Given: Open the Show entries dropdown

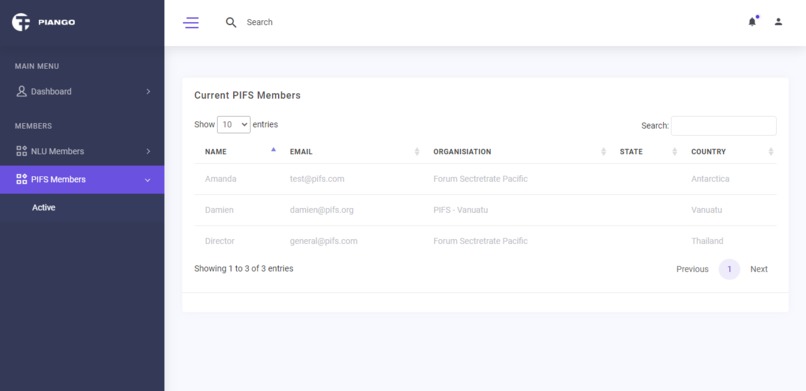Looking at the screenshot, I should (x=234, y=124).
